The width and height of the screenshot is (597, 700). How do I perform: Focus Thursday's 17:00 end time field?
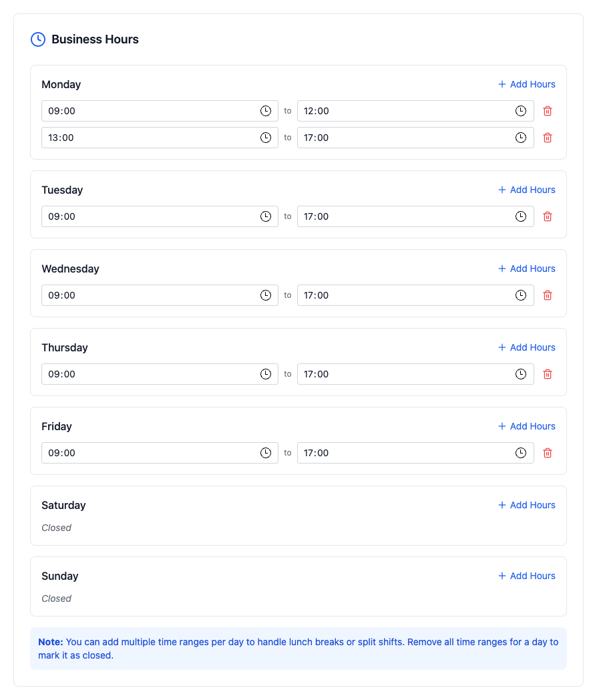click(x=415, y=374)
